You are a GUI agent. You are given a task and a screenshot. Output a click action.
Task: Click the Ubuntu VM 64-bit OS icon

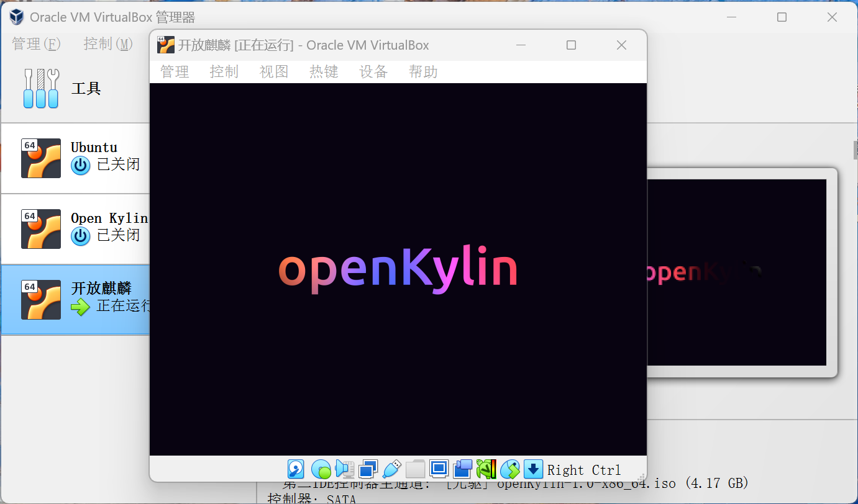click(41, 158)
